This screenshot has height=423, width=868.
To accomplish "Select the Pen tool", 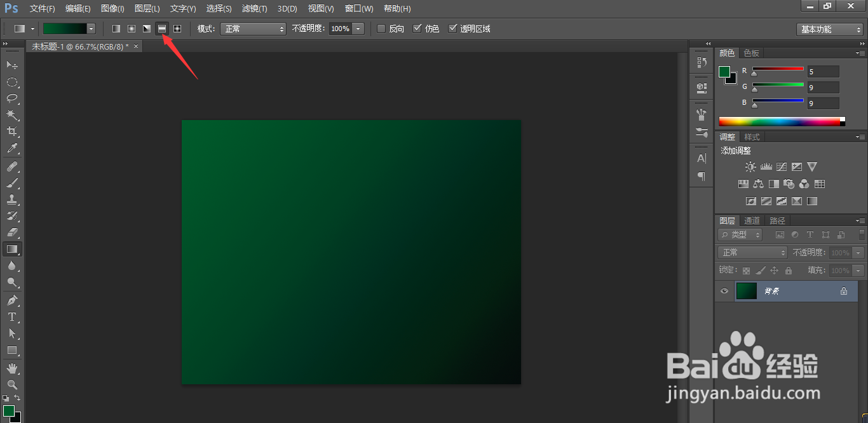I will [x=12, y=300].
